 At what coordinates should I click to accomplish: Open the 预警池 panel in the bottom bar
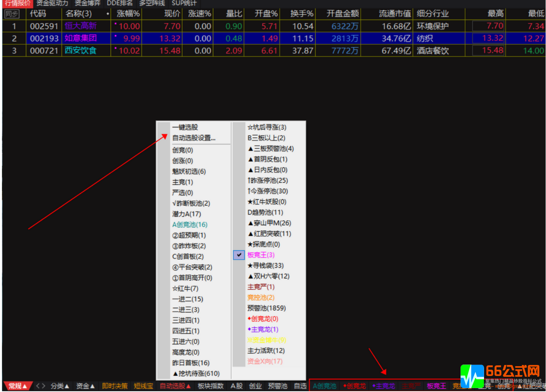(x=278, y=385)
